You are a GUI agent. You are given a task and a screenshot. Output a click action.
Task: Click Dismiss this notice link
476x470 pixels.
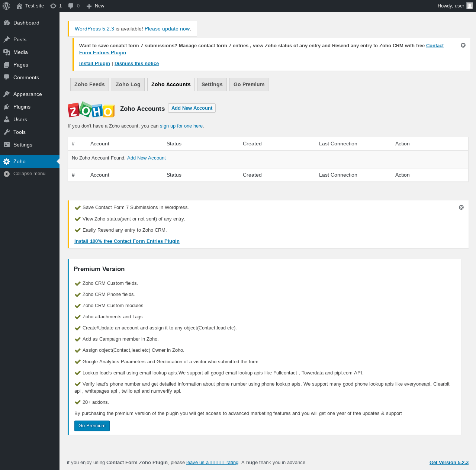[136, 63]
